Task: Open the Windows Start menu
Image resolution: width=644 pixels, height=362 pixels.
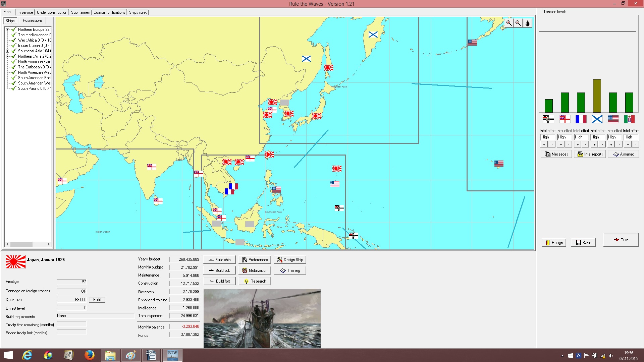Action: click(8, 355)
